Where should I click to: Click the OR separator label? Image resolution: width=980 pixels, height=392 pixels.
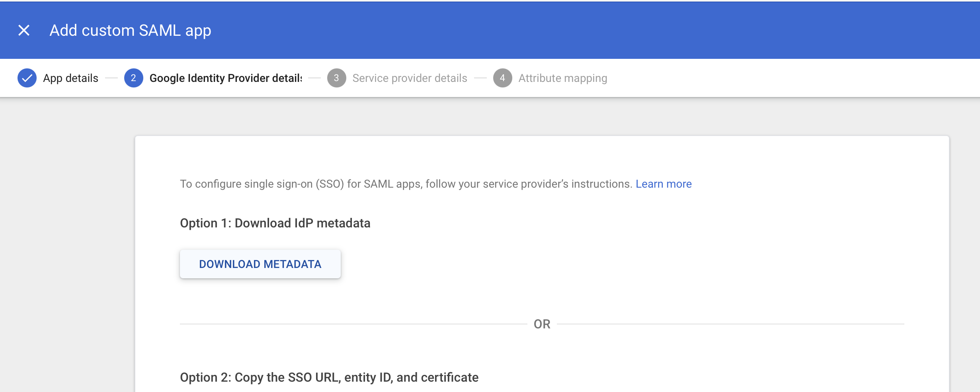click(x=542, y=324)
